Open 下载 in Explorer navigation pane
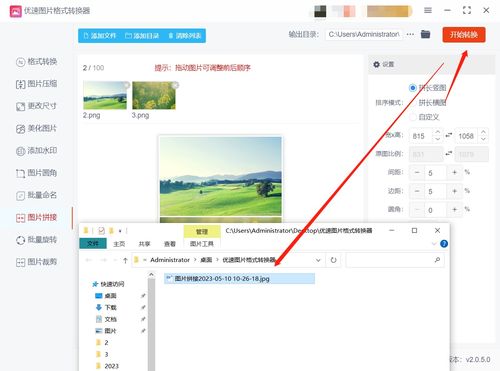The width and height of the screenshot is (500, 371). point(110,308)
